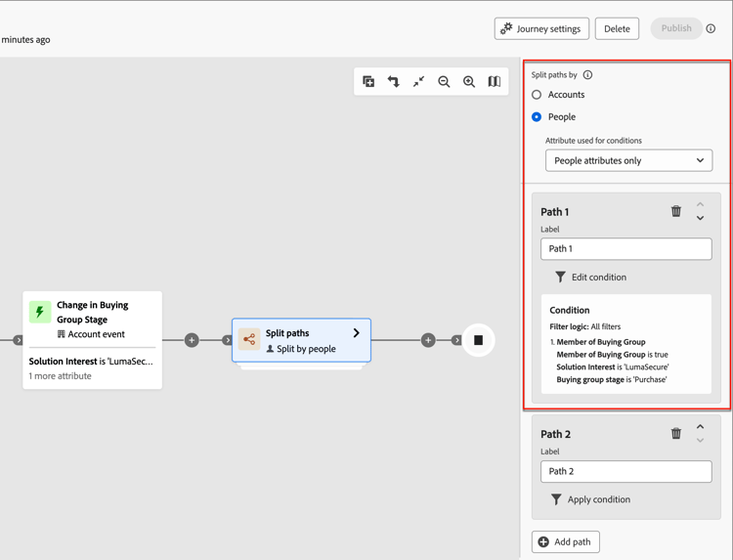Image resolution: width=733 pixels, height=560 pixels.
Task: Click 'Account event' label on event node
Action: point(97,334)
